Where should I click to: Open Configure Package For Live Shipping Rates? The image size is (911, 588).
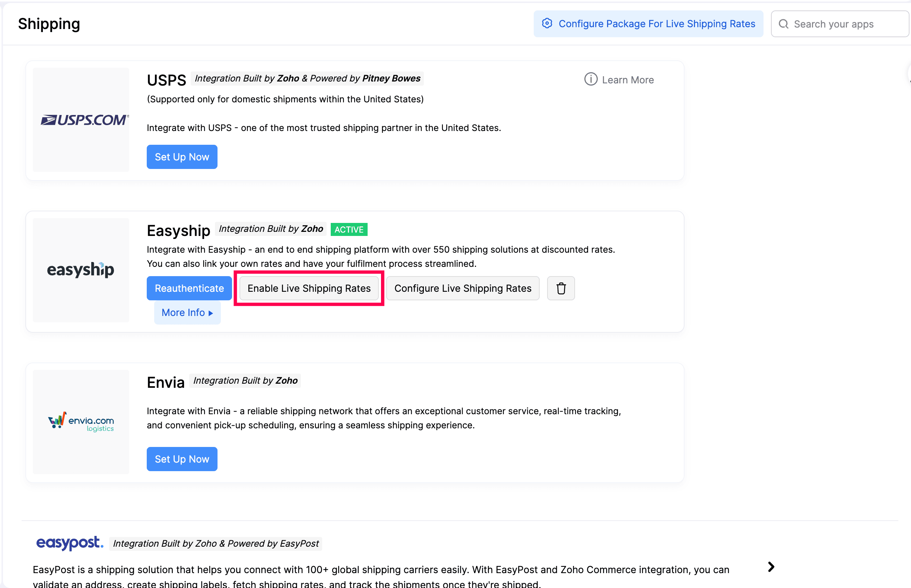pos(648,24)
